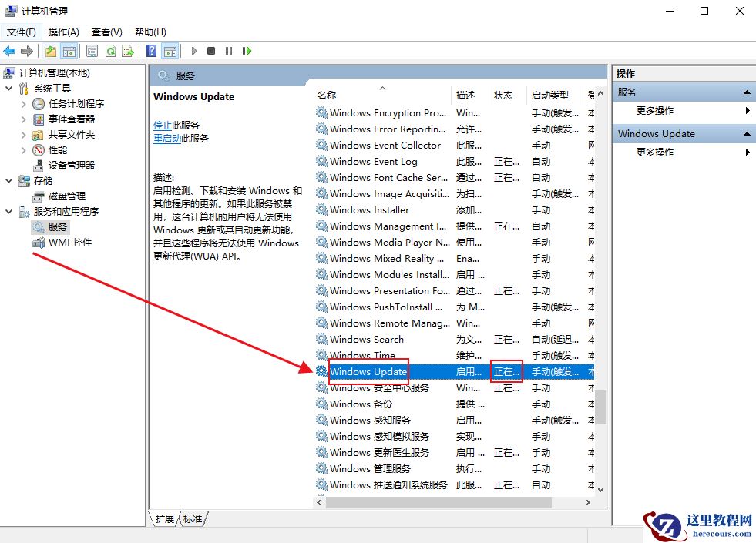Toggle the action pane visibility icon
Screen dimensions: 756x543
pyautogui.click(x=171, y=51)
